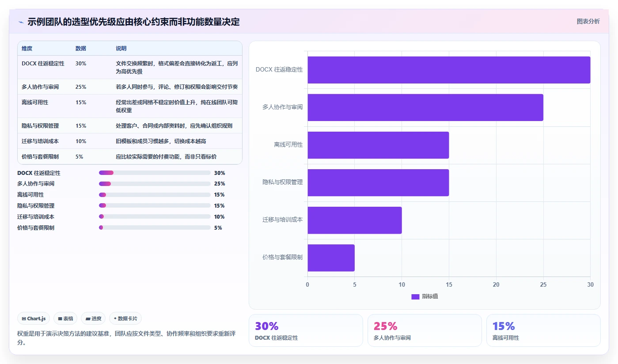Click chart axis label 价格与套餐限制
618x364 pixels.
(x=283, y=257)
